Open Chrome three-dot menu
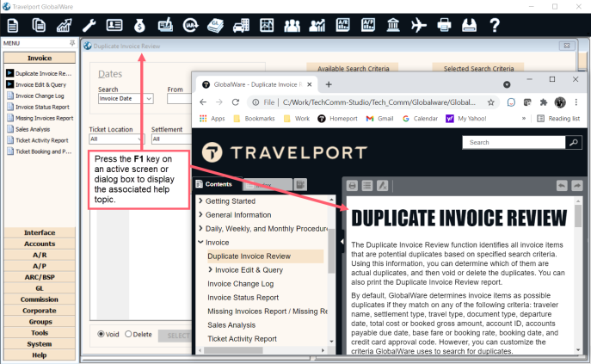 pos(576,102)
